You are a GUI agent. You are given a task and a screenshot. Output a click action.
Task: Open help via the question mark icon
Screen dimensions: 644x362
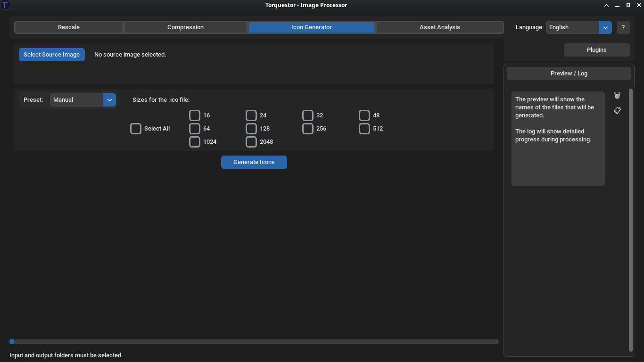pyautogui.click(x=623, y=27)
